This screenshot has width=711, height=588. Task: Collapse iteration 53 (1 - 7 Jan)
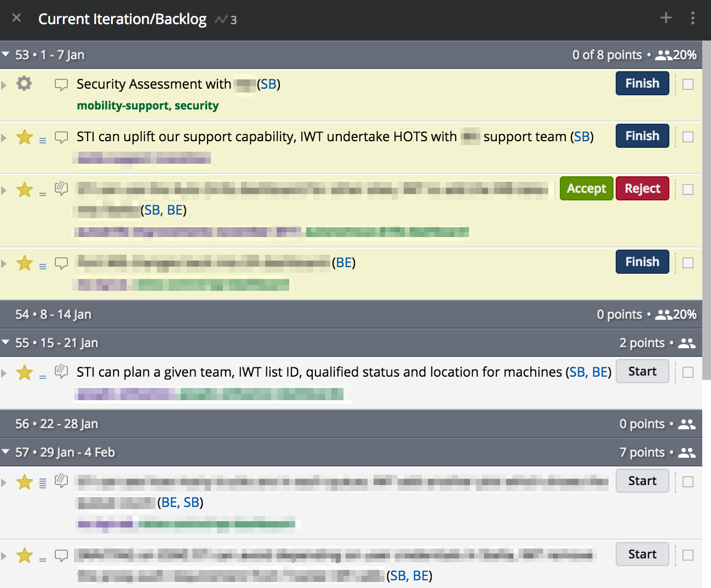[6, 55]
